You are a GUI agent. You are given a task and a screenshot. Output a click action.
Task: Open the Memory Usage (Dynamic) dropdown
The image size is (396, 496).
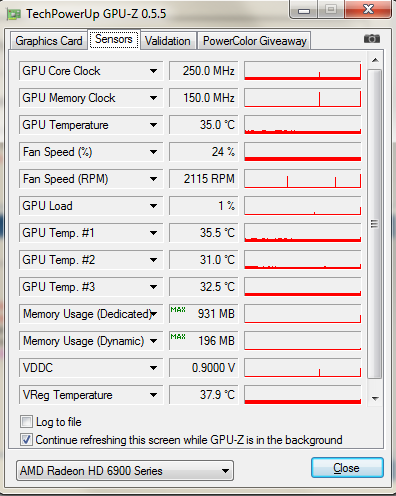153,341
